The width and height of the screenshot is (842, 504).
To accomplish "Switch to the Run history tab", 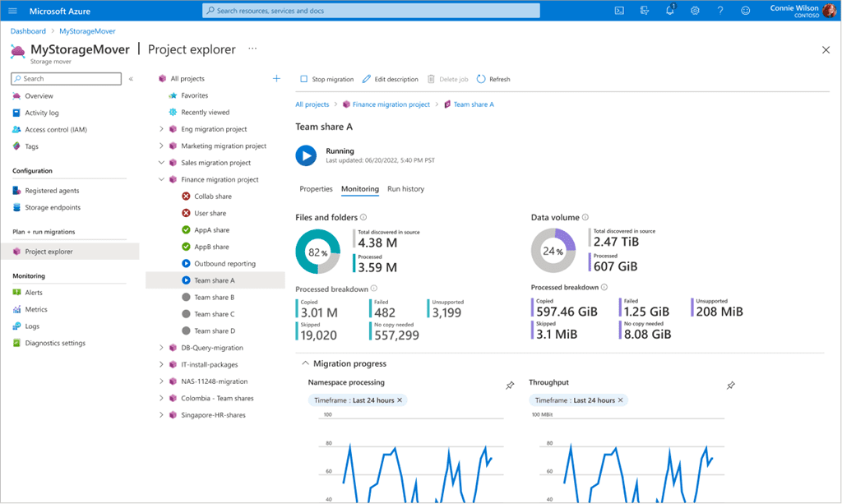I will click(x=406, y=189).
